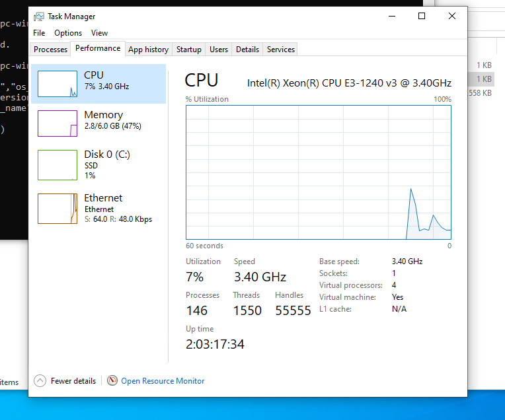Open the Details tab
This screenshot has height=420, width=505.
pyautogui.click(x=247, y=50)
